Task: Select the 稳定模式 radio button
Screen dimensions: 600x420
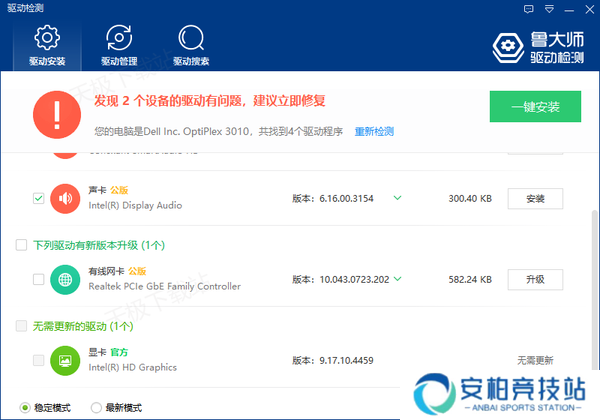Action: pos(25,408)
